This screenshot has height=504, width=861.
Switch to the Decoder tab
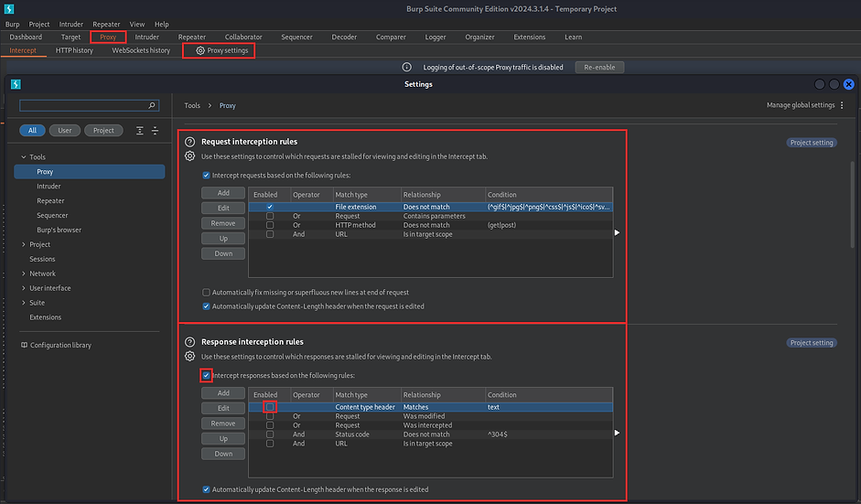click(x=344, y=37)
